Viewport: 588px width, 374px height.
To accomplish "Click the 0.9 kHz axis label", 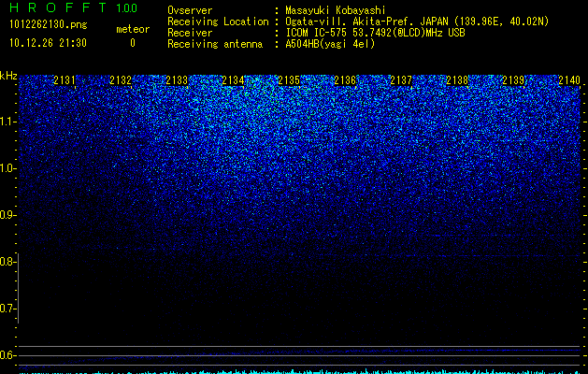I will (7, 215).
